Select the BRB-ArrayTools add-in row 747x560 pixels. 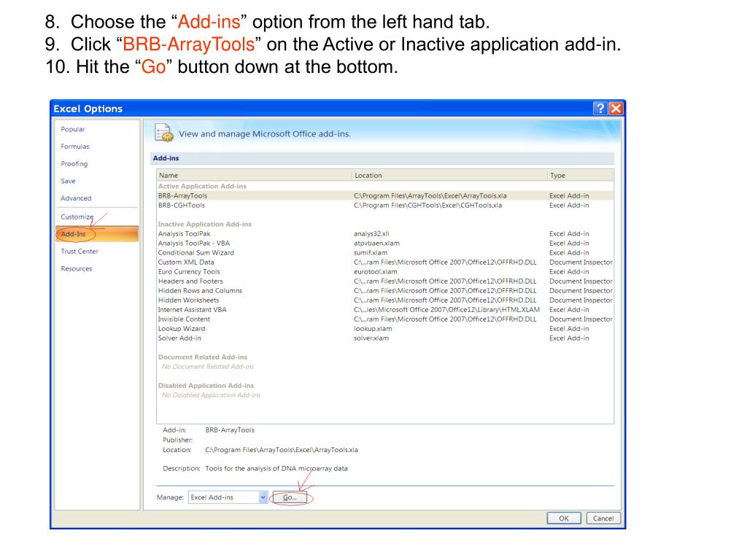(385, 195)
